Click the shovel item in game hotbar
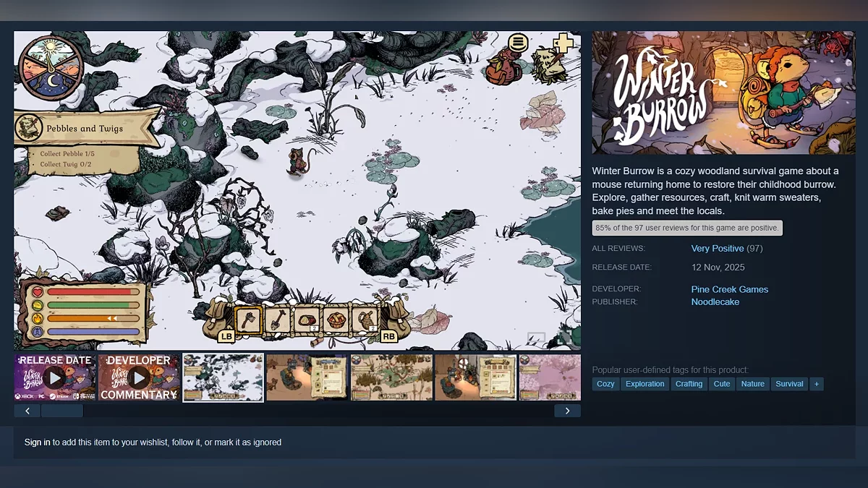 click(277, 319)
